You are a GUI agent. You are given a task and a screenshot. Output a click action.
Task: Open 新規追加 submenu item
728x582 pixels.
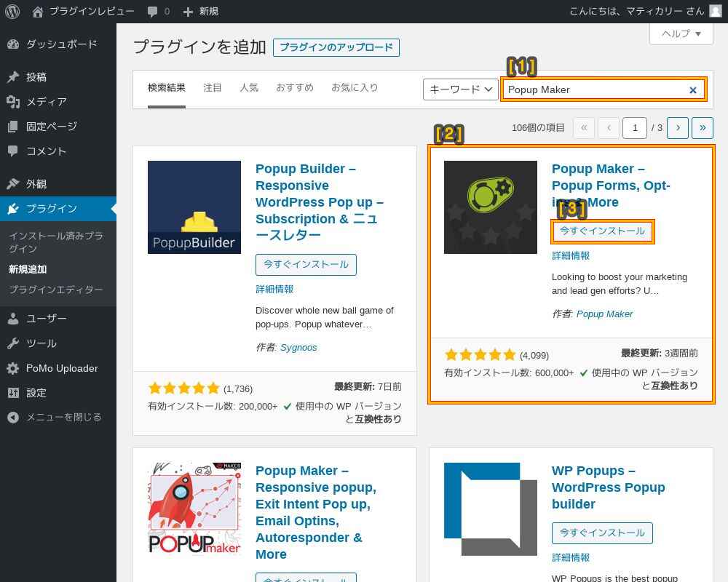tap(28, 269)
